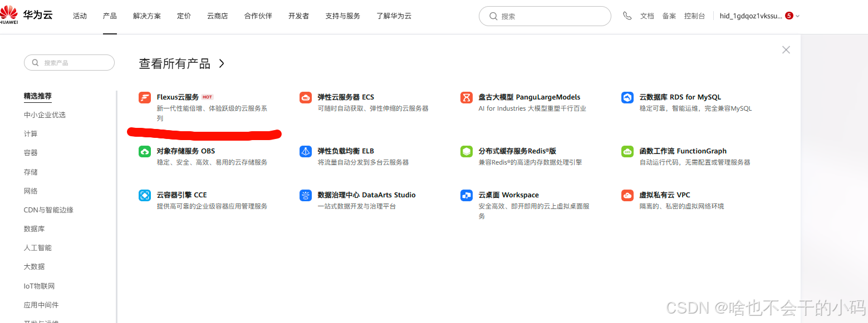Open the 云商店 menu
The image size is (868, 323).
[x=218, y=16]
